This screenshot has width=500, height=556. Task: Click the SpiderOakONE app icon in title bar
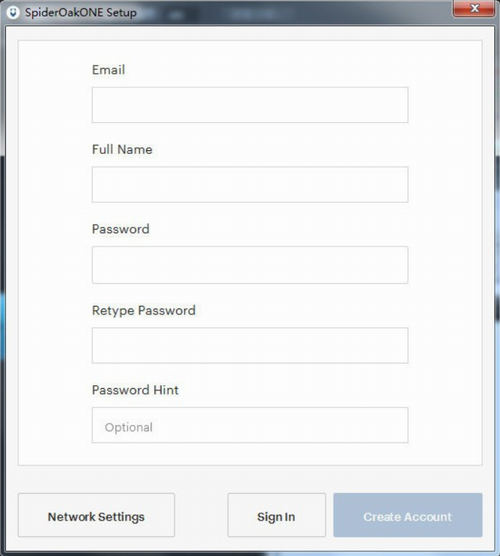click(13, 13)
